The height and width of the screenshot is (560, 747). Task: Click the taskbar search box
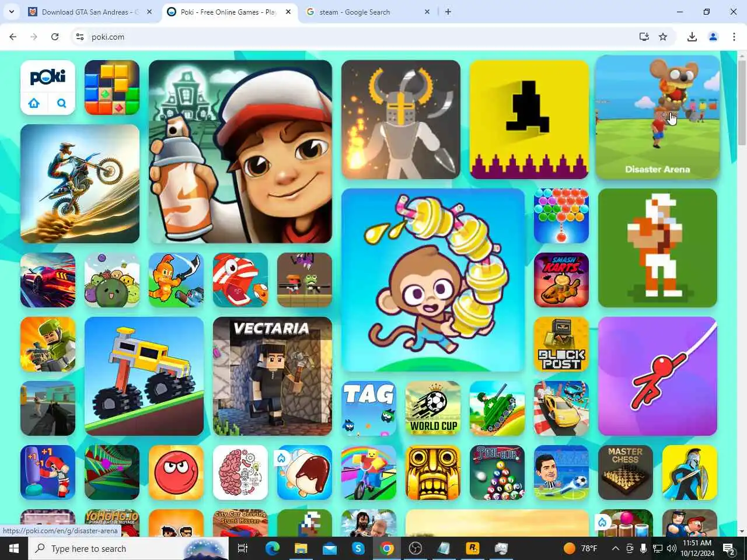(x=128, y=548)
